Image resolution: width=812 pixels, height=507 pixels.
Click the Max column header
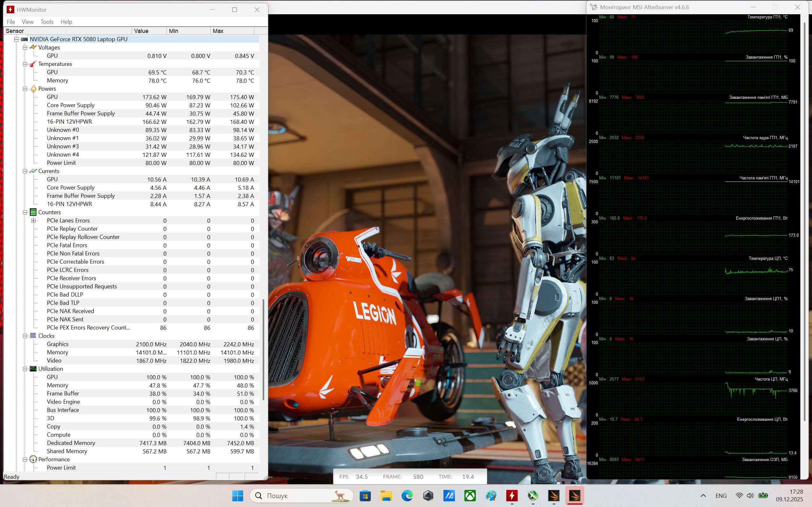click(232, 31)
